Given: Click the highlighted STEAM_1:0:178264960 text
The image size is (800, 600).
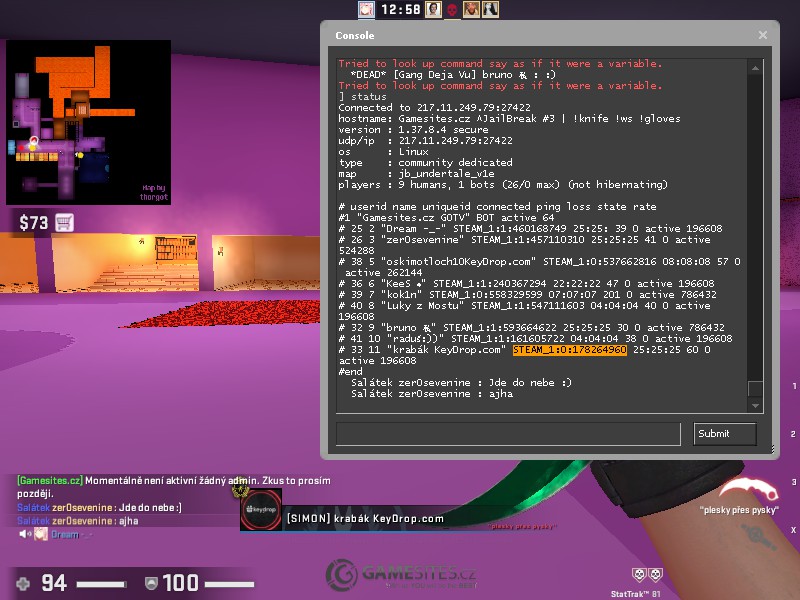Looking at the screenshot, I should (x=569, y=351).
